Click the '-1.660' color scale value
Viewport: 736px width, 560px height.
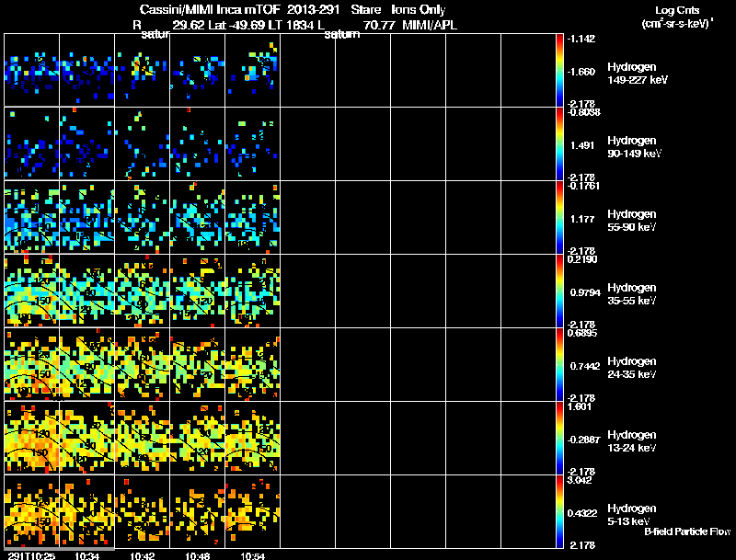pyautogui.click(x=581, y=72)
